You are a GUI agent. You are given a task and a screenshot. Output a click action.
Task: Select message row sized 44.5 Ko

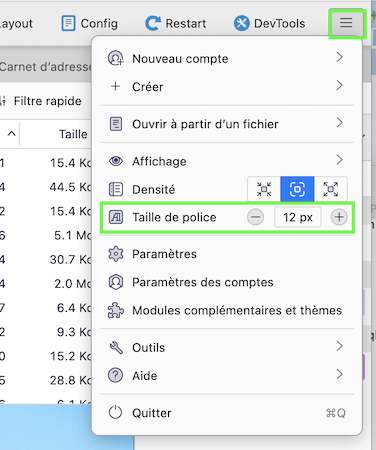tap(46, 187)
